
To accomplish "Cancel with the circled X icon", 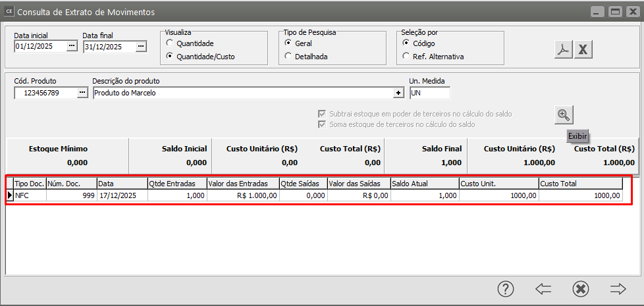I will click(x=580, y=288).
